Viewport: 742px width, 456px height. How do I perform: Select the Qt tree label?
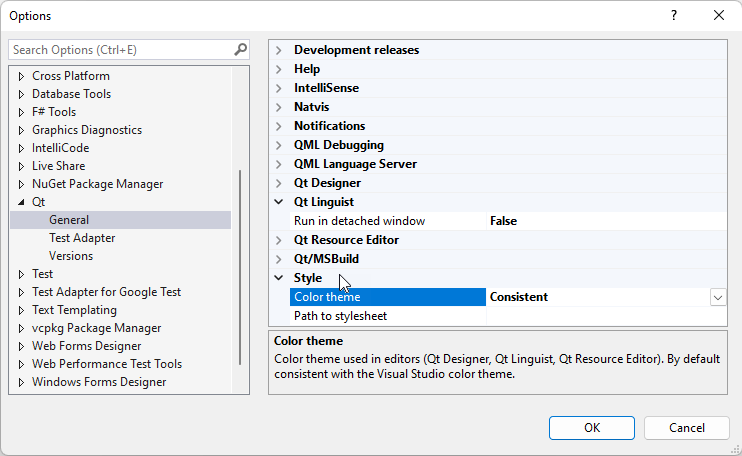point(38,202)
